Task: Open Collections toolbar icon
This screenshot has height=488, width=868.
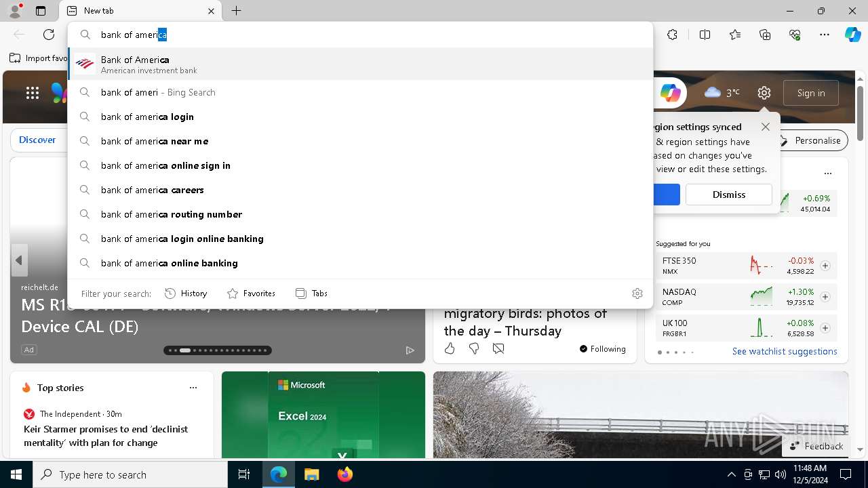Action: click(765, 35)
